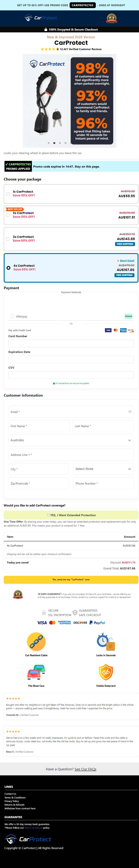This screenshot has height=868, width=139.
Task: Click the Cut-Resistant Cable chain icon
Action: click(36, 642)
